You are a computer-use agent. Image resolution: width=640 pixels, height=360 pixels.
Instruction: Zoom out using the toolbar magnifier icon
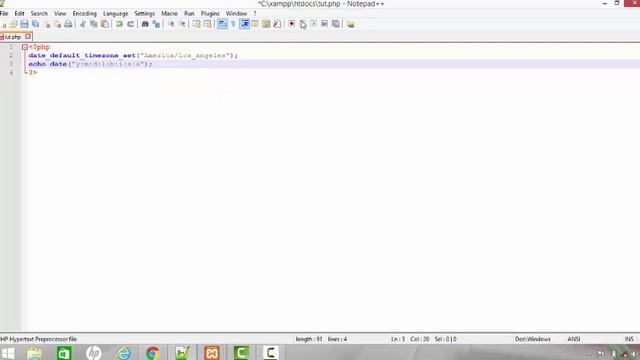[182, 24]
